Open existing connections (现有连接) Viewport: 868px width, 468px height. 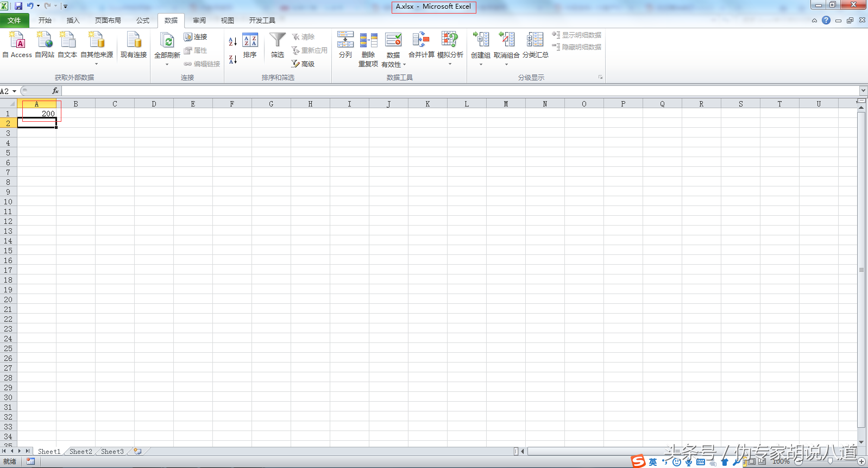click(134, 45)
